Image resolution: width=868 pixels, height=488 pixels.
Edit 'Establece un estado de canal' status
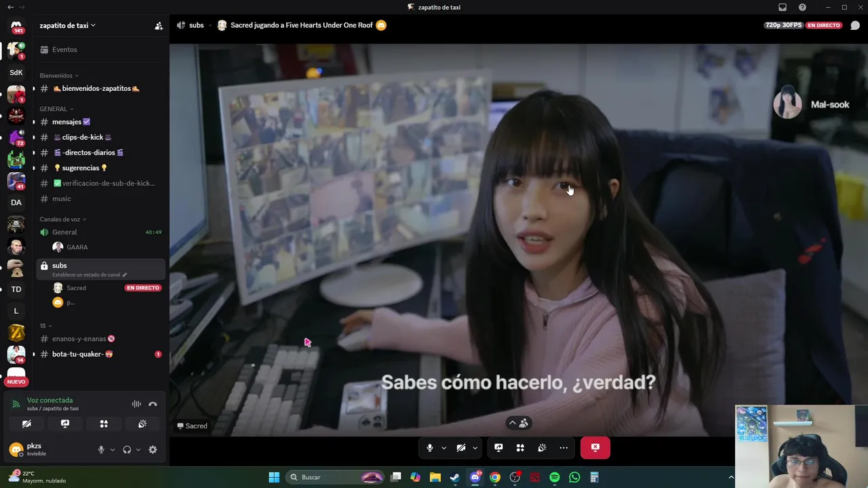90,274
